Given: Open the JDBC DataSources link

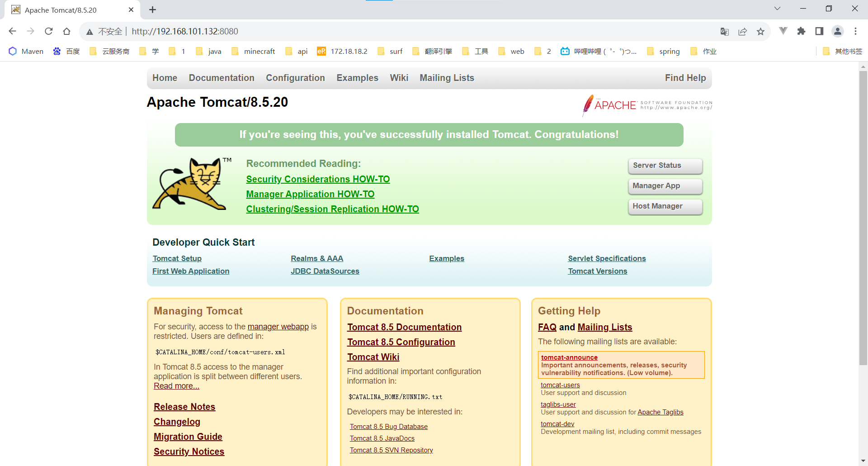Looking at the screenshot, I should 325,271.
